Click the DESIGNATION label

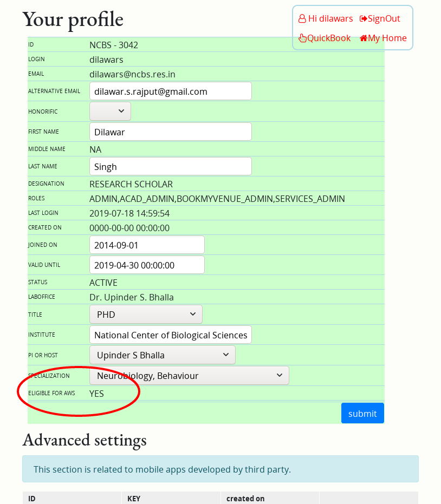[46, 184]
